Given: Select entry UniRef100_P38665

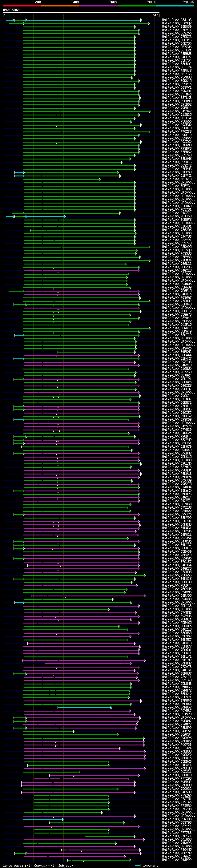Looking at the screenshot, I should [x=177, y=575].
